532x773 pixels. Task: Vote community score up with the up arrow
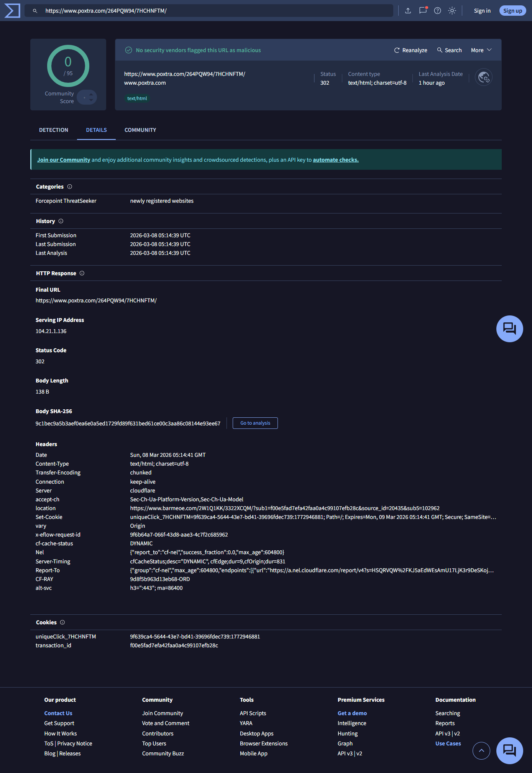91,94
